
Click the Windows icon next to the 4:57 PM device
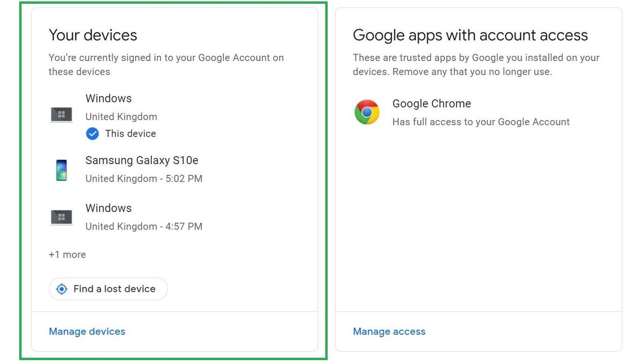(61, 217)
